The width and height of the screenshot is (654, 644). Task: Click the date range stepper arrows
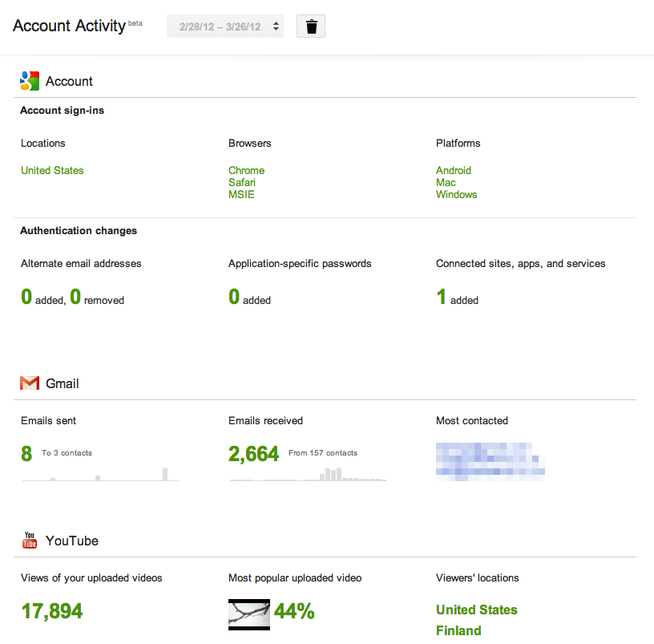point(276,25)
